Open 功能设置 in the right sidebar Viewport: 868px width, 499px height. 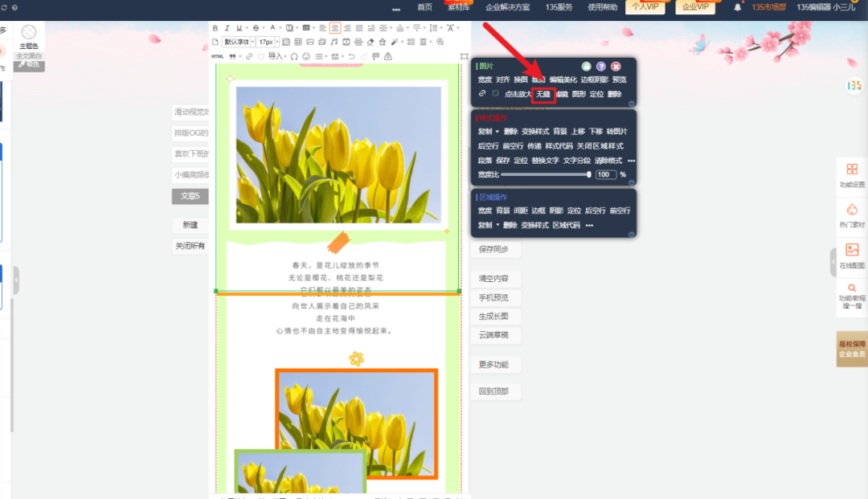tap(852, 175)
